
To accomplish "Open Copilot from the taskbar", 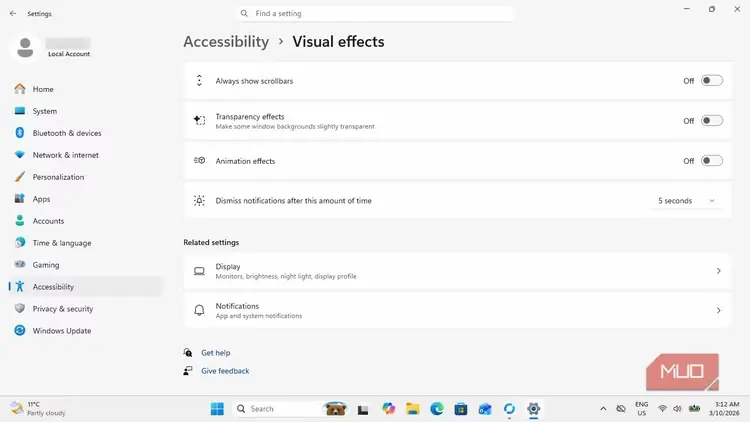I will [x=388, y=409].
